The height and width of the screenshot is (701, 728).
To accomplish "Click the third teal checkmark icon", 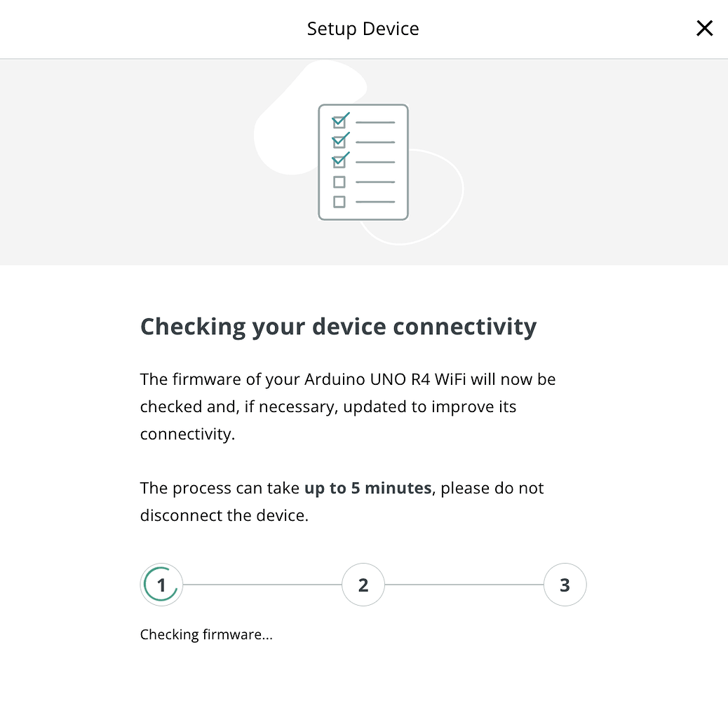I will click(x=341, y=161).
